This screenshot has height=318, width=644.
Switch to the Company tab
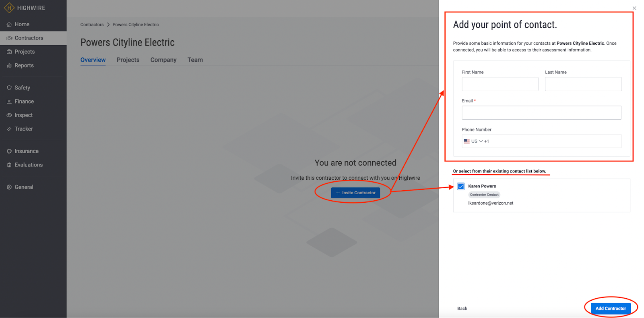click(x=163, y=60)
